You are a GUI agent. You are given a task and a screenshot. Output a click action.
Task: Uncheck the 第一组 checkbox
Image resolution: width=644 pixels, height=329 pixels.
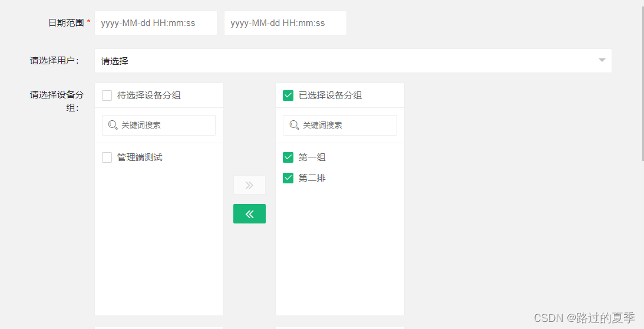point(288,157)
